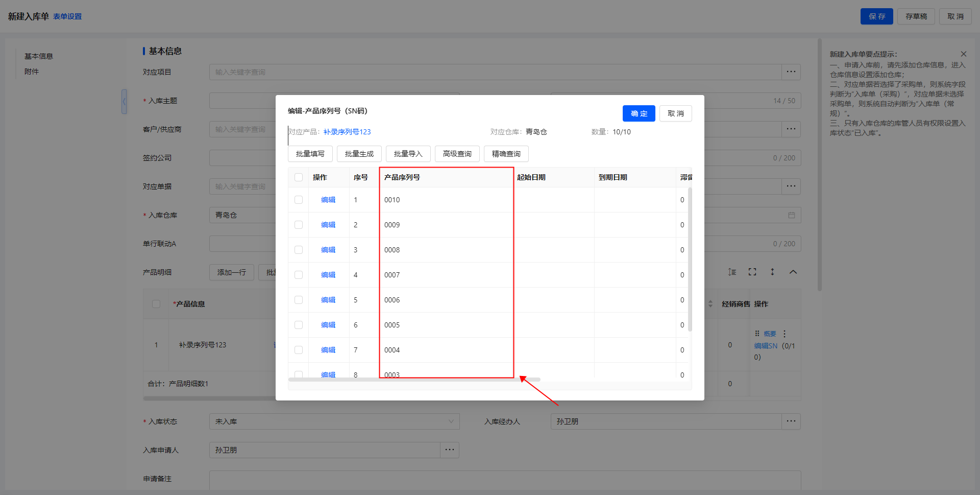Click the 批量生成 button
Screen dimensions: 980x495
pos(359,154)
